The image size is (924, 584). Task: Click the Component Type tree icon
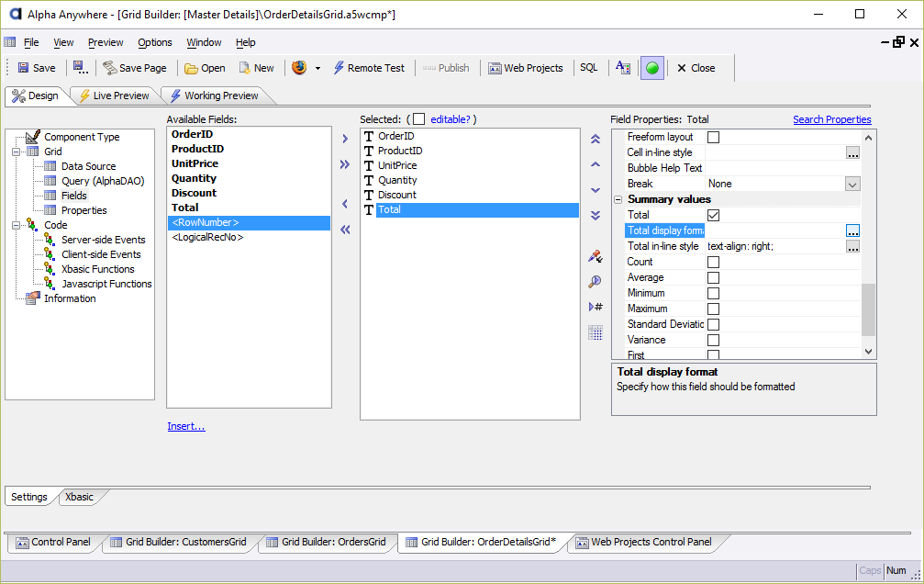(x=33, y=137)
